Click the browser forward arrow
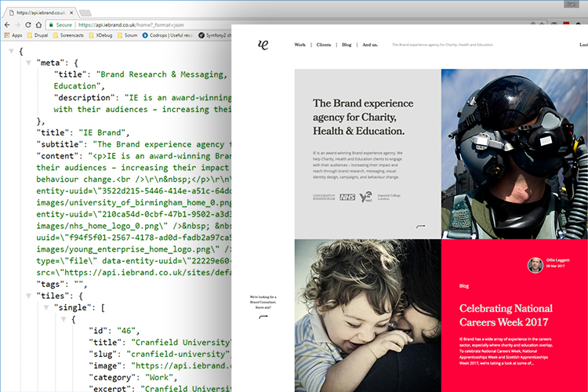 click(17, 25)
